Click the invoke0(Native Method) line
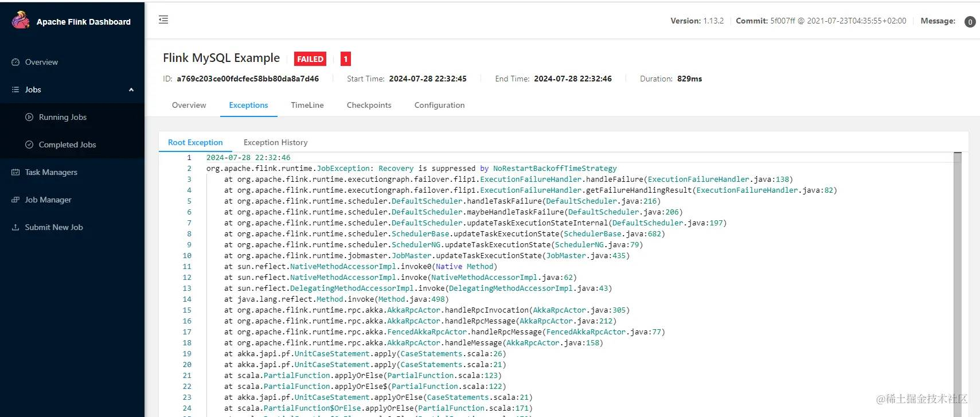The height and width of the screenshot is (417, 980). 361,266
